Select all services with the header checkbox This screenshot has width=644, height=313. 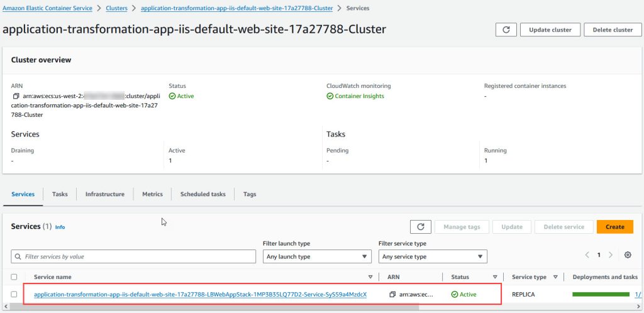[14, 277]
